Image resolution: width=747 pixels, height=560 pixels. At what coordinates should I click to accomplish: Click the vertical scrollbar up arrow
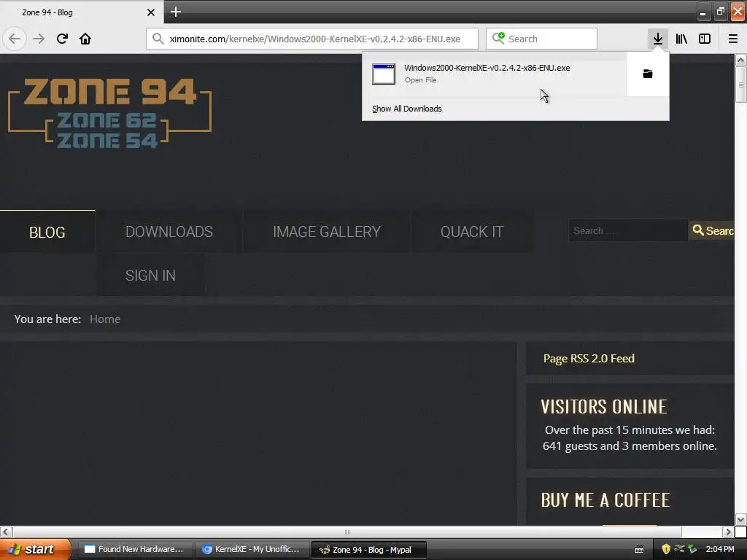point(740,60)
